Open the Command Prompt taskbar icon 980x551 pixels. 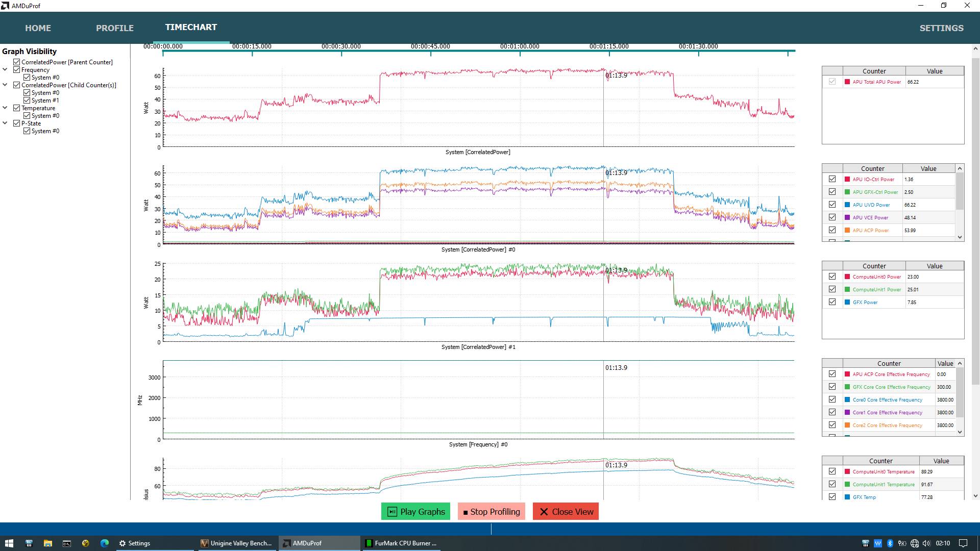tap(67, 543)
